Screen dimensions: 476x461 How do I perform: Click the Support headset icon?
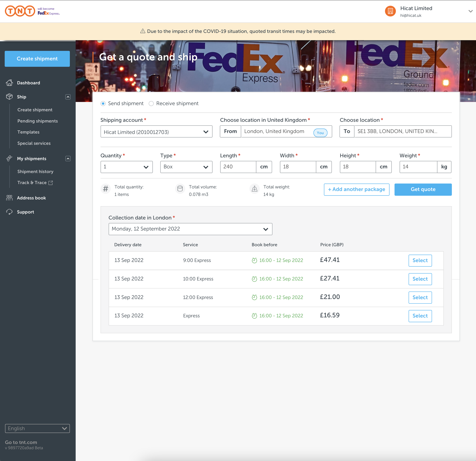click(9, 212)
